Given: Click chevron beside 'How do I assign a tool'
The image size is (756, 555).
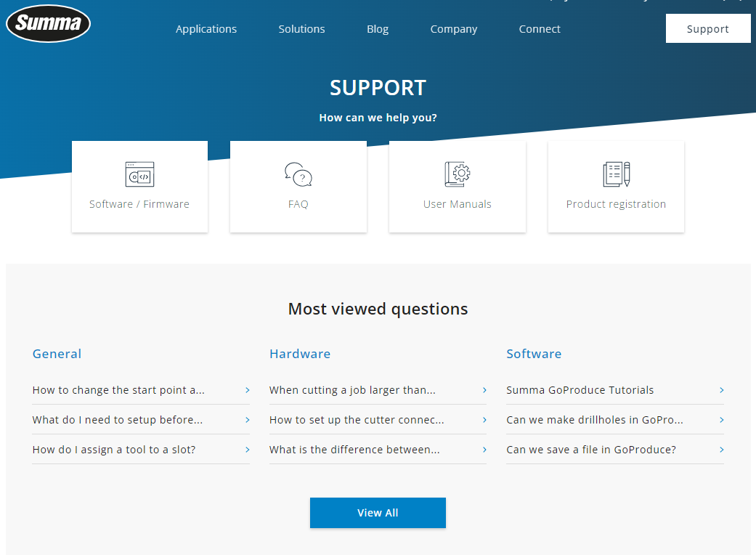Looking at the screenshot, I should tap(248, 450).
